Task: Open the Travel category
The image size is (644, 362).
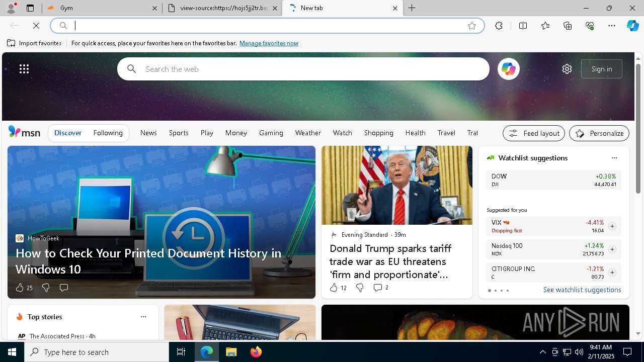Action: tap(446, 133)
